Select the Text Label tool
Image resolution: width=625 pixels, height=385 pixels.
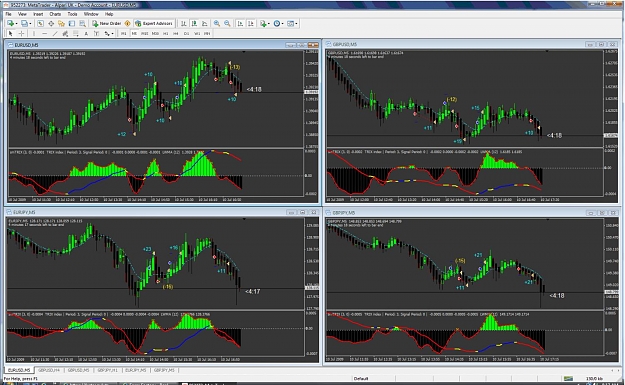click(96, 34)
